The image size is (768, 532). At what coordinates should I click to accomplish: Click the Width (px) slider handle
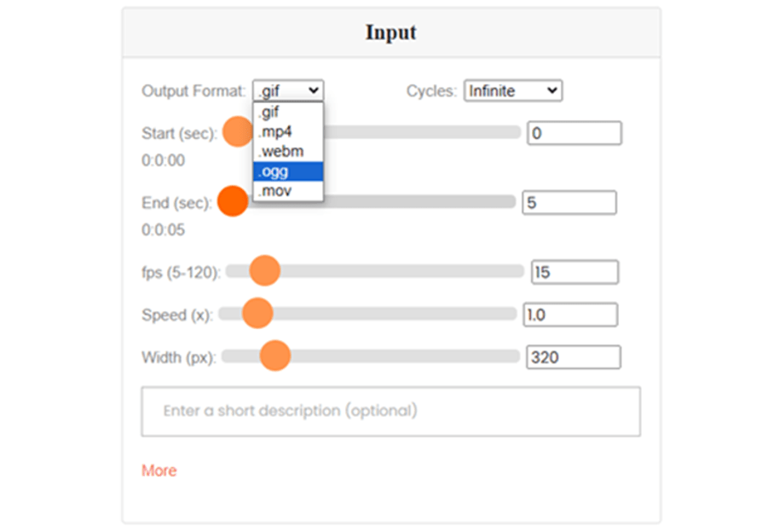(274, 356)
